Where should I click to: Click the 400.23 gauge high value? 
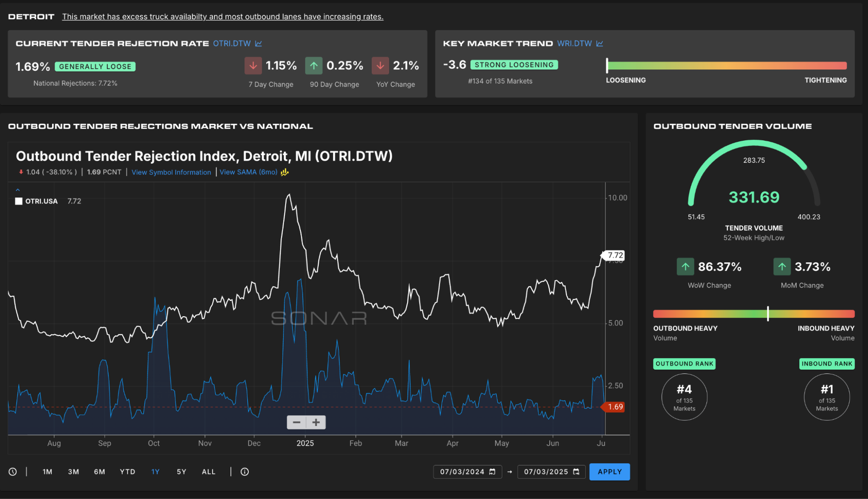tap(809, 217)
